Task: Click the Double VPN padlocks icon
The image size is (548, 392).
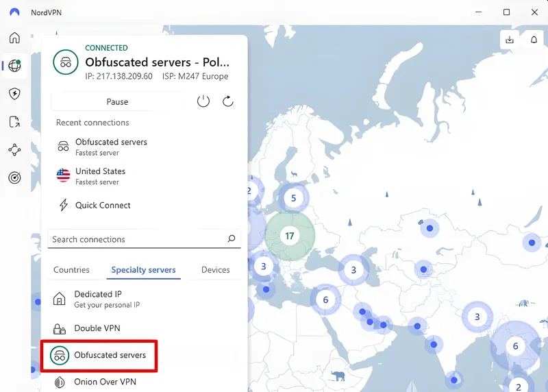Action: click(x=59, y=328)
